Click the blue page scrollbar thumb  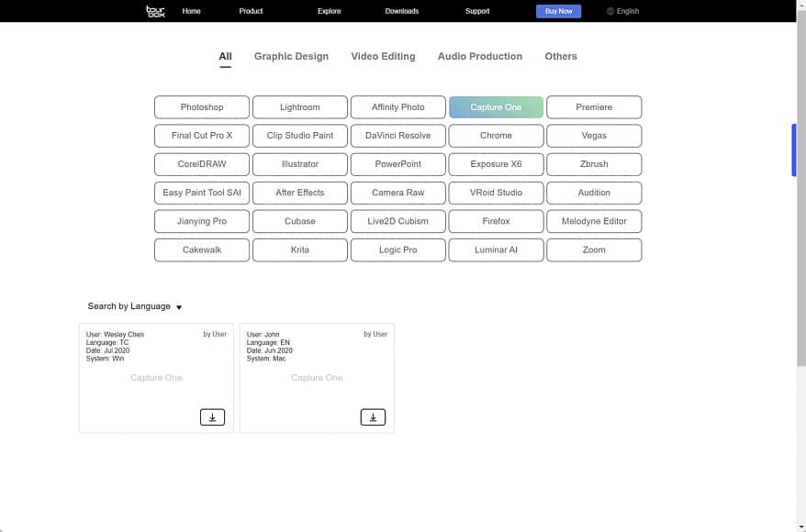tap(794, 150)
